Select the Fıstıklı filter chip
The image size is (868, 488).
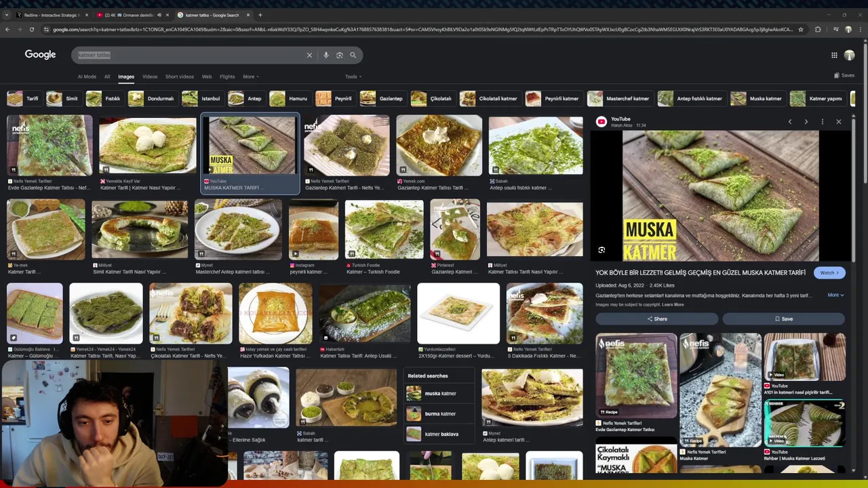pyautogui.click(x=104, y=98)
